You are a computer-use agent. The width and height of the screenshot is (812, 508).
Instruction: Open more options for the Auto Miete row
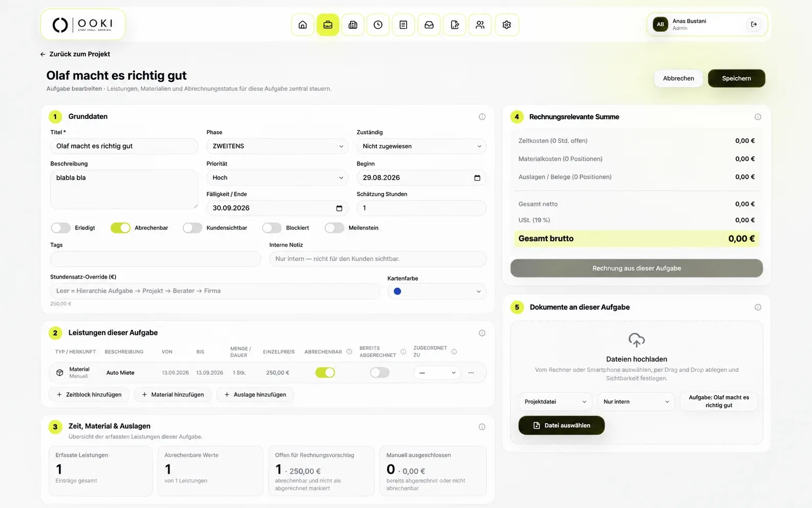[x=471, y=373]
